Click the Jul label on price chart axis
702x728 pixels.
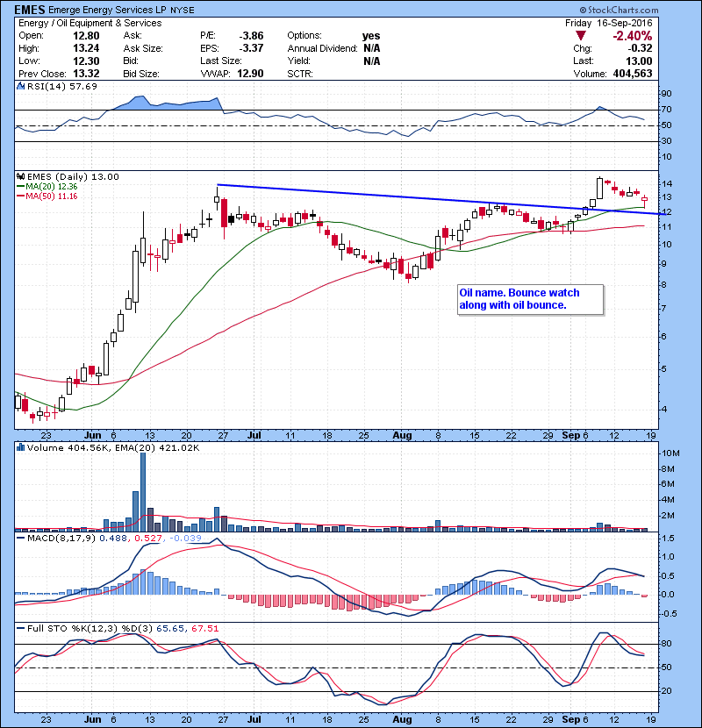(x=254, y=436)
